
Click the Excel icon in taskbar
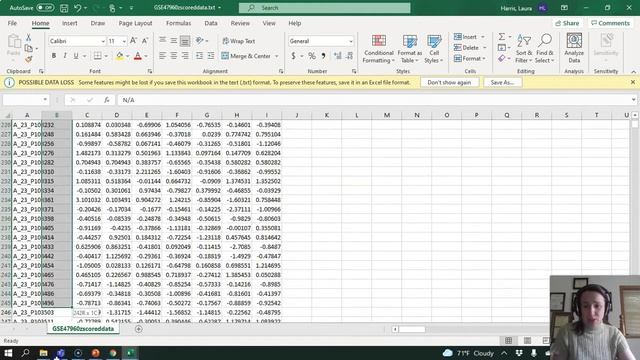tap(130, 353)
